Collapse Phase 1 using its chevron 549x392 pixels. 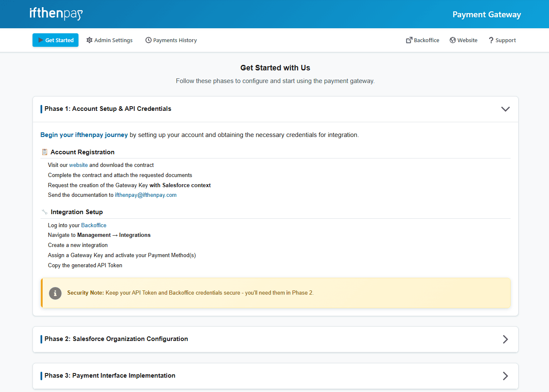click(x=505, y=109)
